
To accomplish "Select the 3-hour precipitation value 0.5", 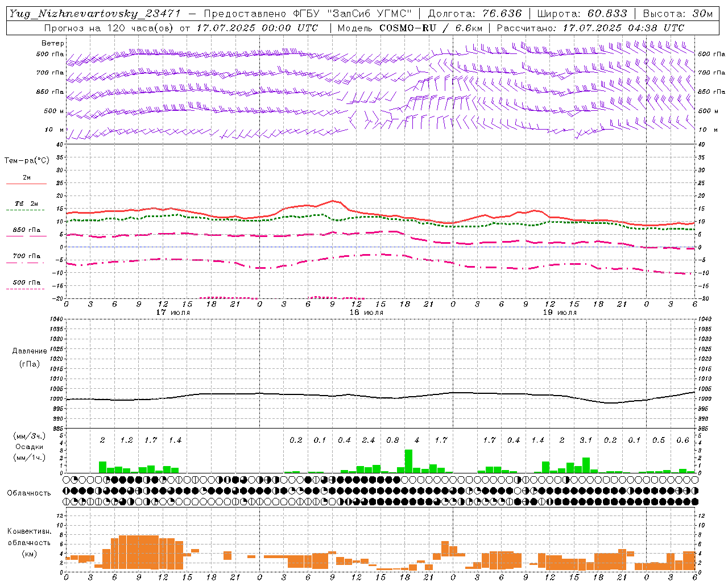I will pos(659,440).
